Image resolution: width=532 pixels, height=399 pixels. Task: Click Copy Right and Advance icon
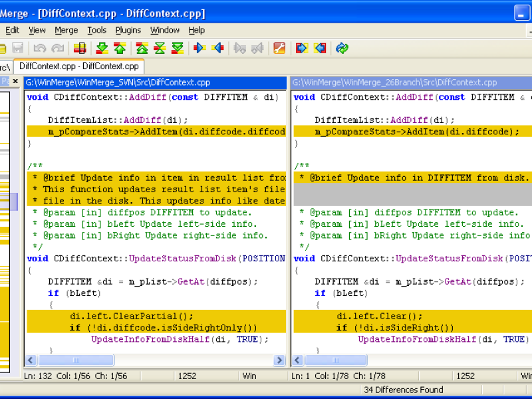click(x=240, y=48)
